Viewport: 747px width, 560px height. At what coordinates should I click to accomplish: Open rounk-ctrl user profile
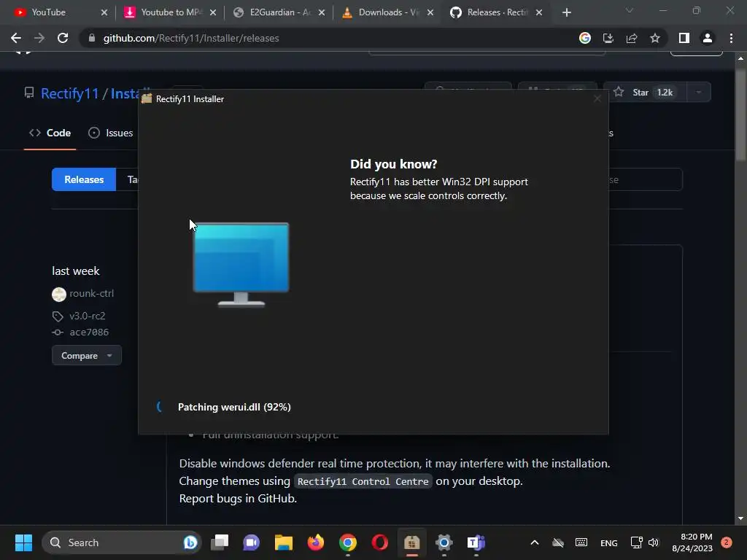coord(91,293)
